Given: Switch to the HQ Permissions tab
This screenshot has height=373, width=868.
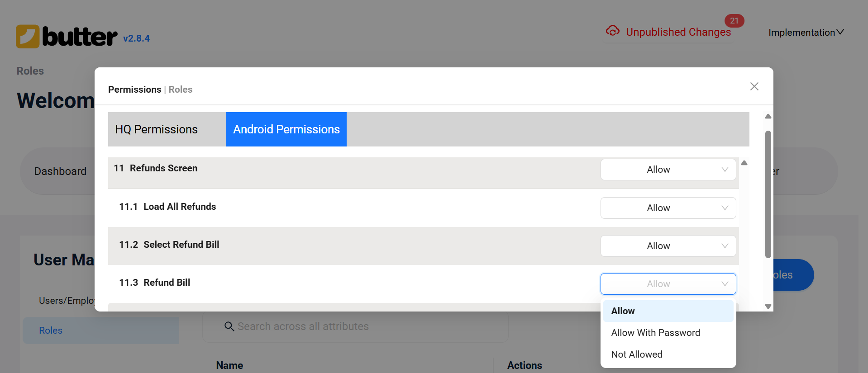Looking at the screenshot, I should click(x=157, y=129).
